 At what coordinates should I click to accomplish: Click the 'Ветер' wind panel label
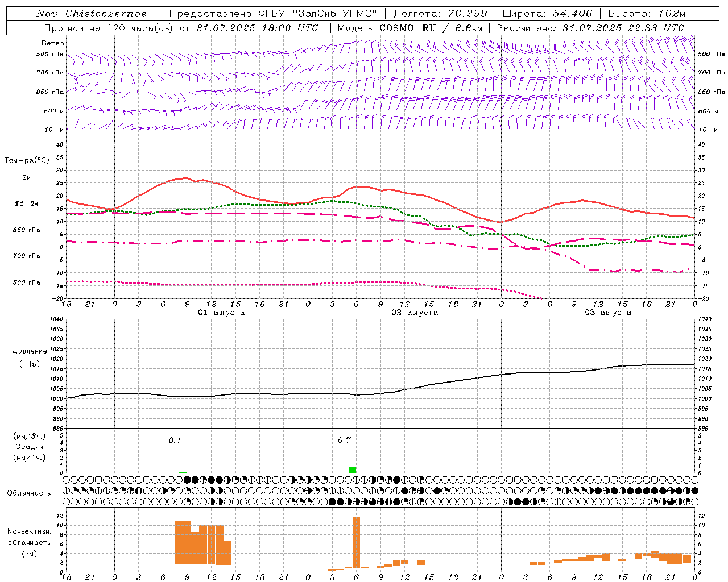click(53, 43)
